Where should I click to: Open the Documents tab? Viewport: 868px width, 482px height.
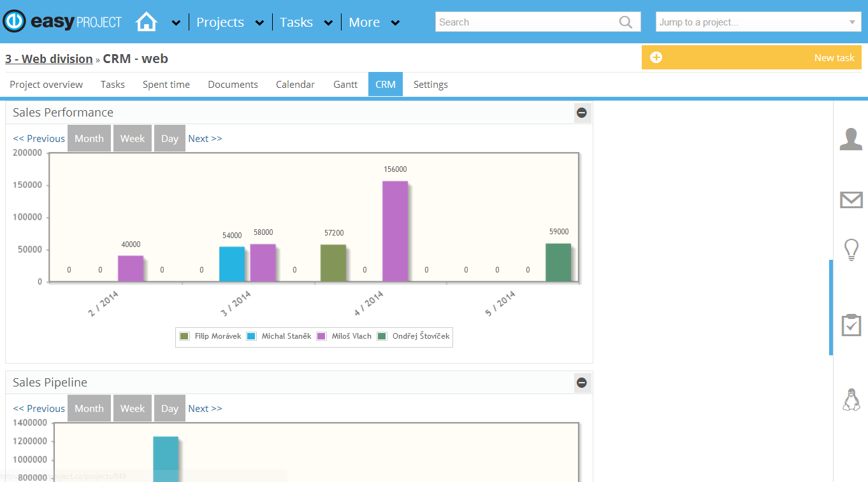pyautogui.click(x=233, y=84)
